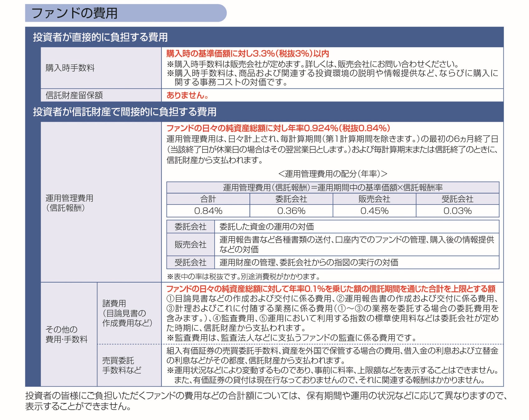The height and width of the screenshot is (420, 529).
Task: Click the formula header "運用管理費用(信託報酬)=運用期間中の基準価額×信託報酬率"
Action: tap(333, 188)
